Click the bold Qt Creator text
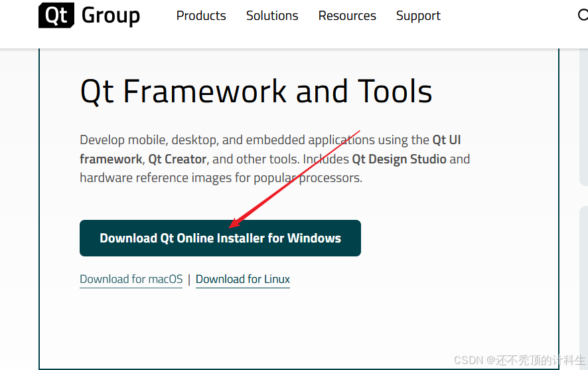588x370 pixels. [177, 159]
